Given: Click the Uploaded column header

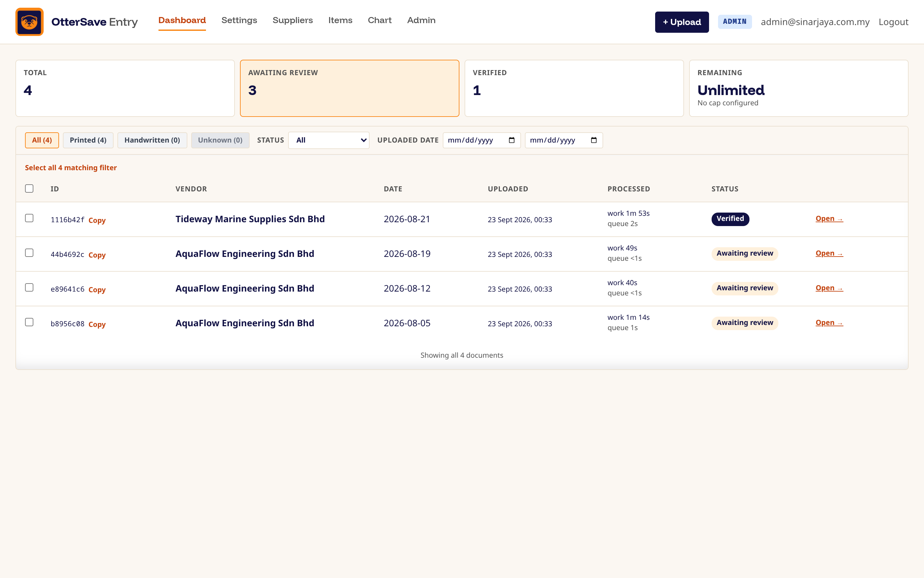Looking at the screenshot, I should point(508,189).
